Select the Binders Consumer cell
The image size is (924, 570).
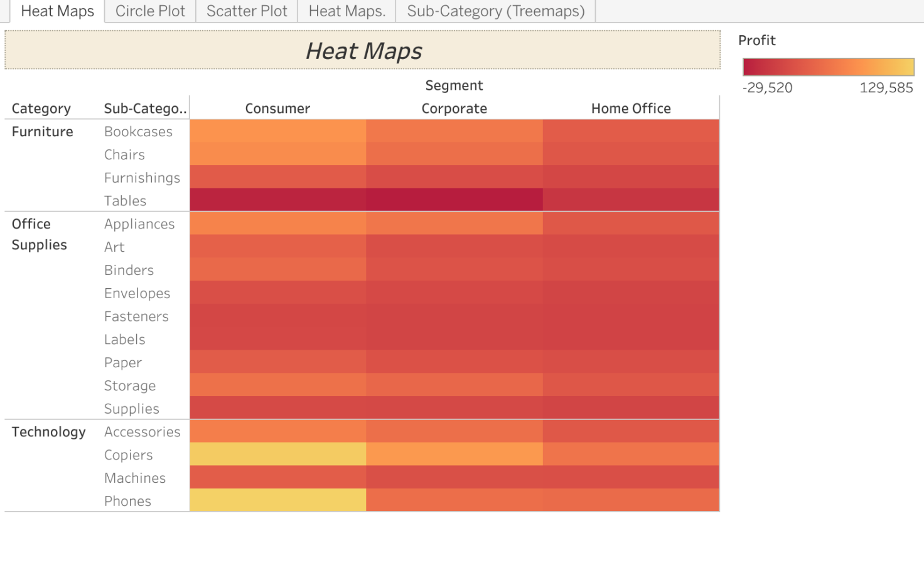pos(277,270)
